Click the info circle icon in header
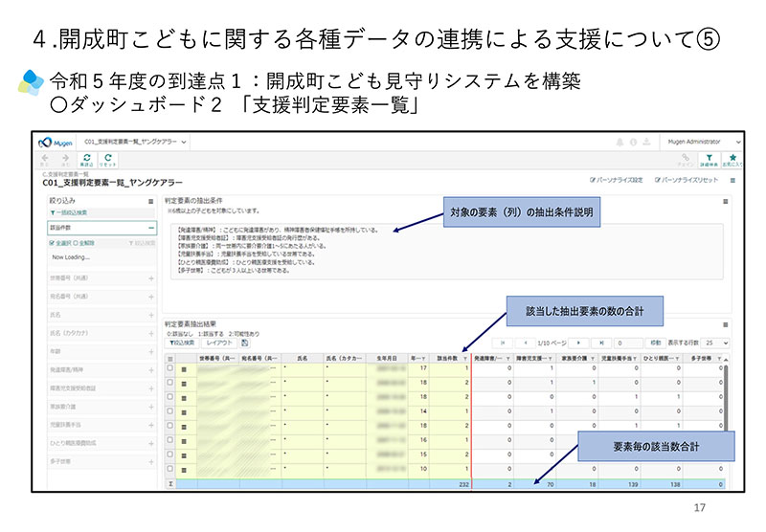This screenshot has width=766, height=532. [633, 142]
